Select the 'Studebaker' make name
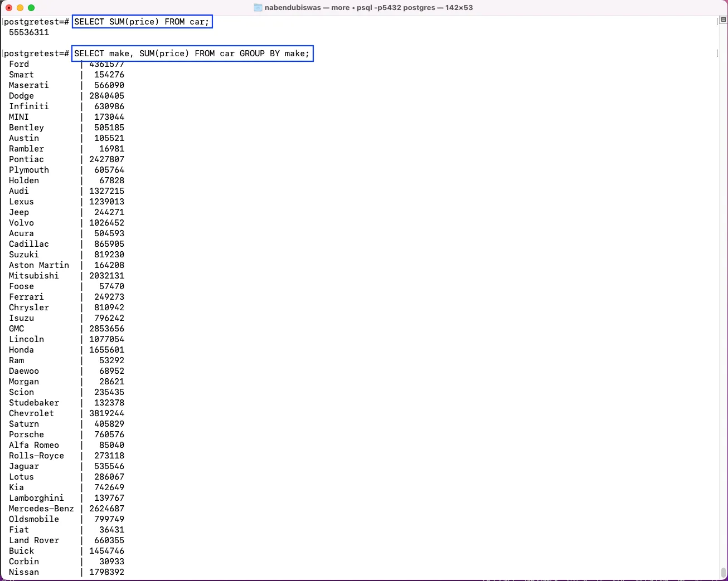728x581 pixels. coord(34,403)
